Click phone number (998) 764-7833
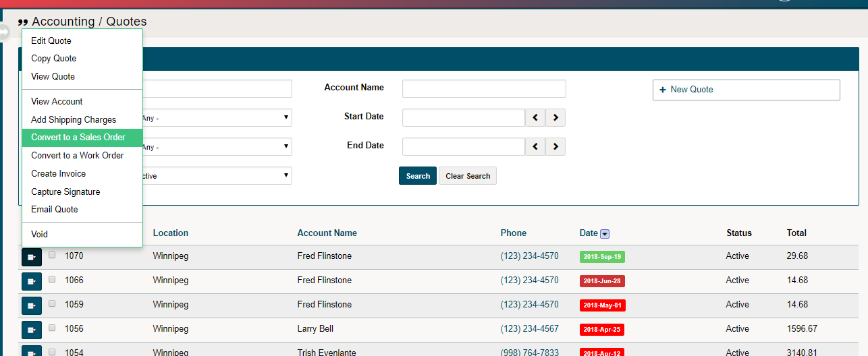Screen dimensions: 868x356 pyautogui.click(x=529, y=352)
